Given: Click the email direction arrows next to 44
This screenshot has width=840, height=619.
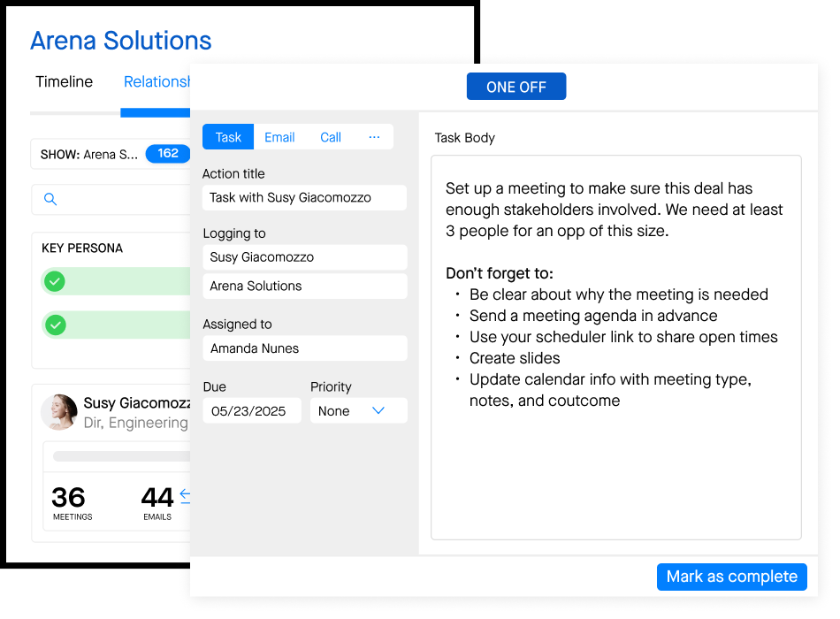Looking at the screenshot, I should (x=186, y=496).
